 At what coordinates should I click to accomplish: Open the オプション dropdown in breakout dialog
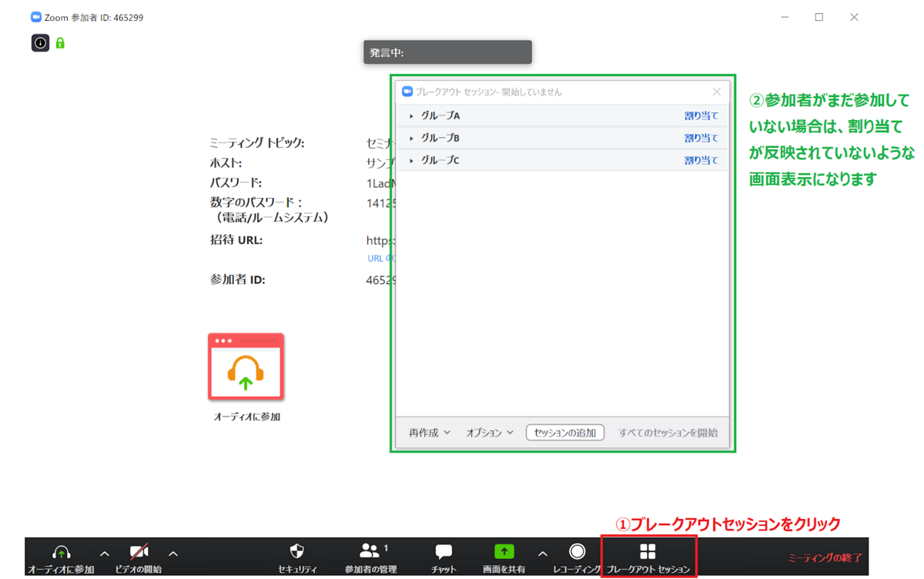pyautogui.click(x=490, y=433)
